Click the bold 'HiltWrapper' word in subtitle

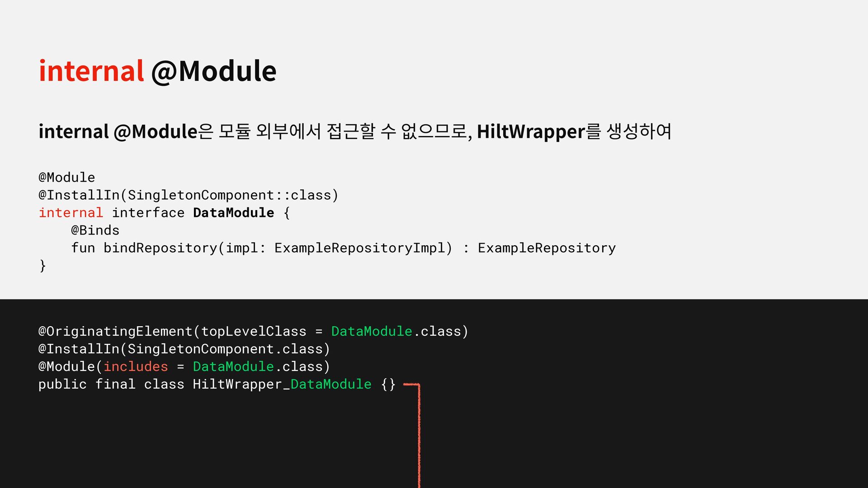pyautogui.click(x=531, y=132)
